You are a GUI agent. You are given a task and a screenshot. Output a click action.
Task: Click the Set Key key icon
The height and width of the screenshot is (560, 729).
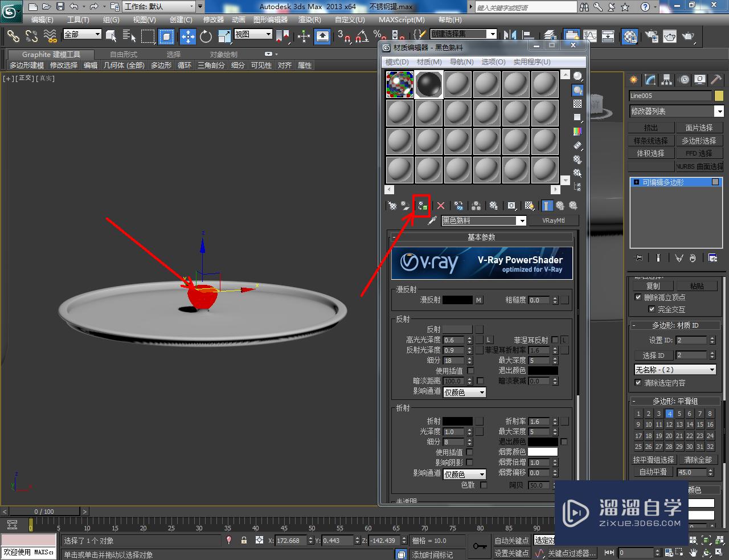(x=480, y=546)
